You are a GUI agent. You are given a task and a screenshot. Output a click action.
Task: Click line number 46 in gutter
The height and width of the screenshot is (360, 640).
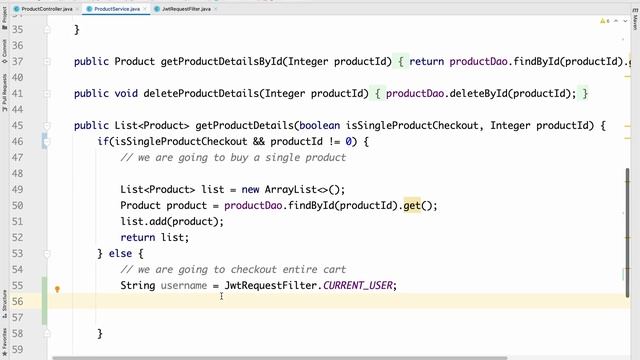pyautogui.click(x=18, y=141)
